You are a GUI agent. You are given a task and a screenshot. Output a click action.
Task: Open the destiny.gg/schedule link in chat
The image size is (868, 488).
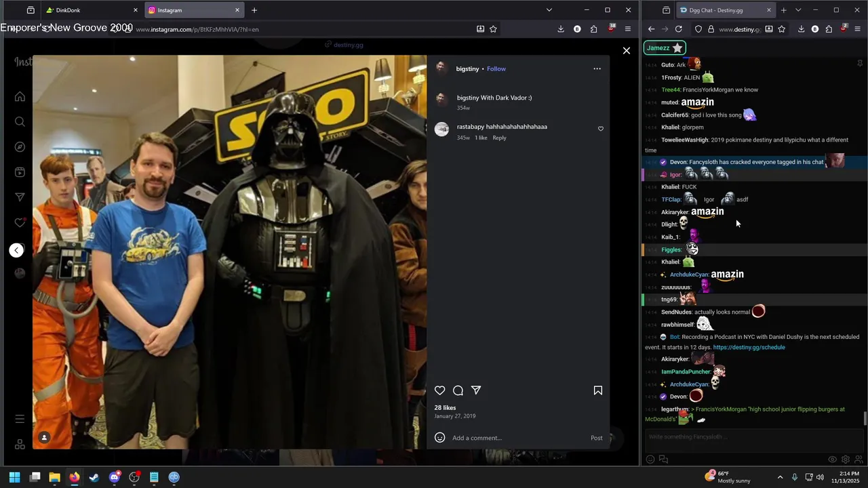tap(749, 348)
